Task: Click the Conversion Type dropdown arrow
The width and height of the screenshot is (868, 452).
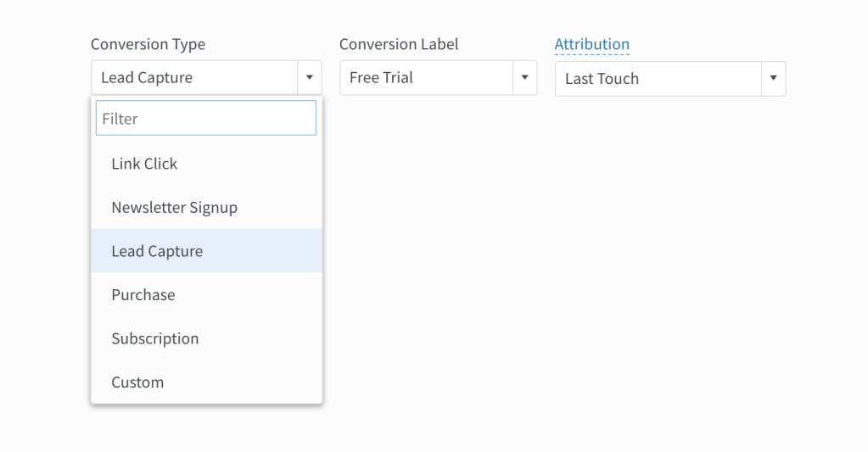Action: [x=309, y=78]
